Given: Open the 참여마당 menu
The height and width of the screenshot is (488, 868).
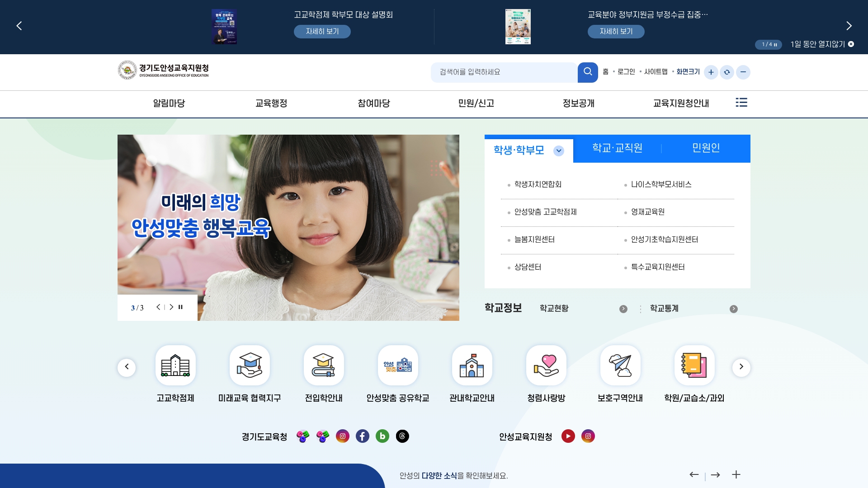Looking at the screenshot, I should [374, 103].
